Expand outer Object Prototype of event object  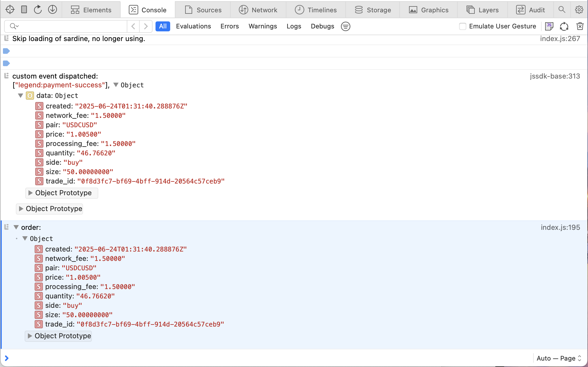[21, 209]
